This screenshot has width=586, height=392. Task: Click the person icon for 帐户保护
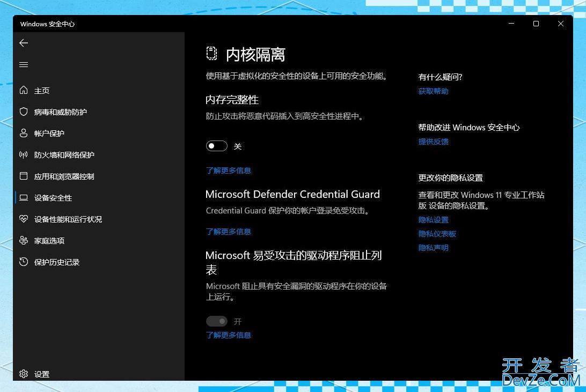pos(24,134)
